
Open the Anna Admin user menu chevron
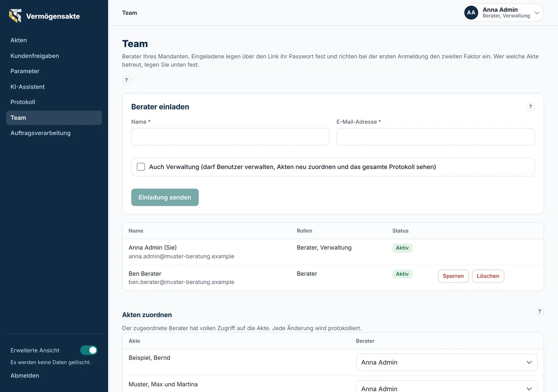click(537, 13)
